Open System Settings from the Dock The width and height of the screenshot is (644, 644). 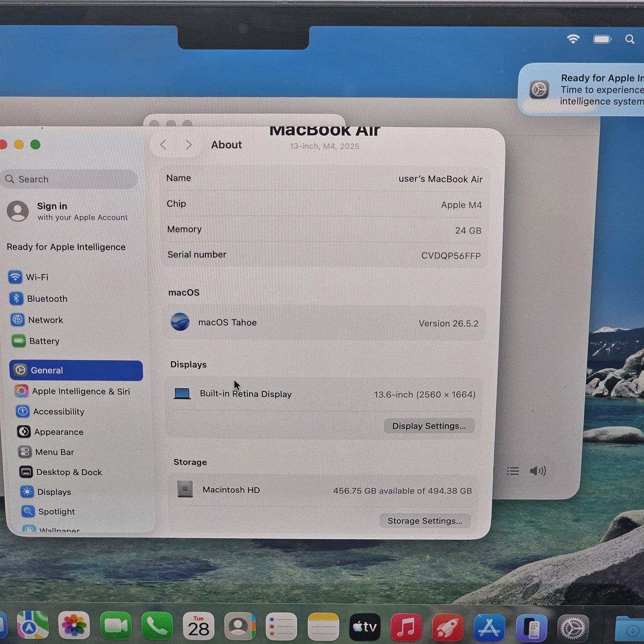click(573, 628)
